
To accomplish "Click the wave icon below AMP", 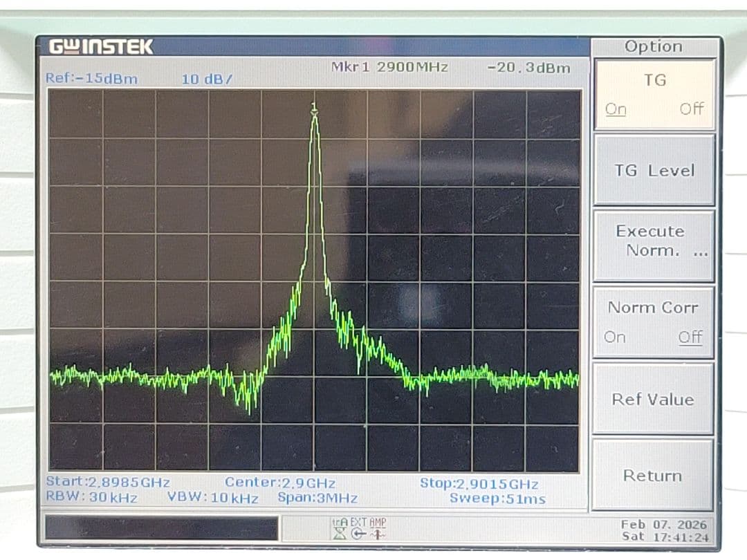I will [378, 533].
